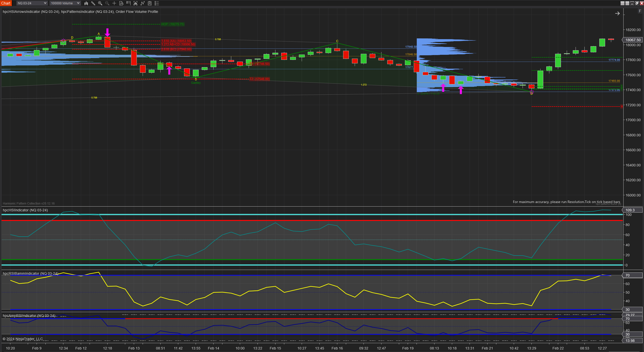Open the chart trader icon
Viewport: 644px width, 352px height.
(x=128, y=3)
